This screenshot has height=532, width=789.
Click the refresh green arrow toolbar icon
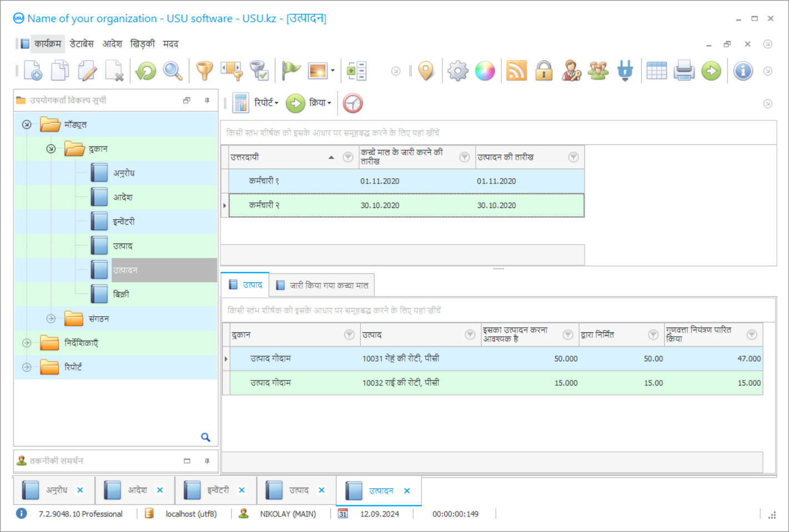click(146, 71)
